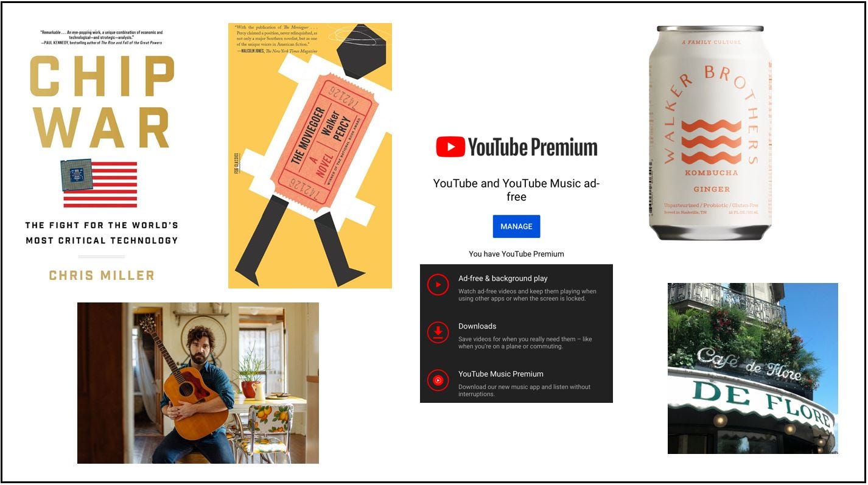Viewport: 868px width, 485px height.
Task: Click the orange wave logo on can
Action: (711, 142)
